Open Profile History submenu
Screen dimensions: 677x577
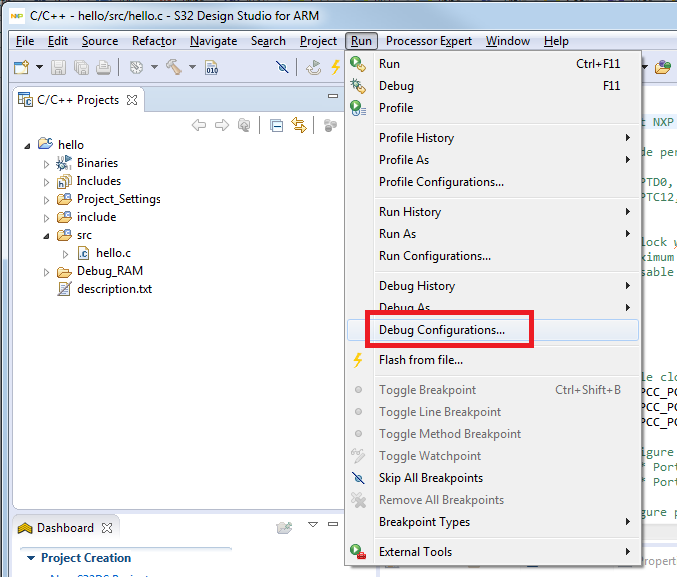(492, 138)
